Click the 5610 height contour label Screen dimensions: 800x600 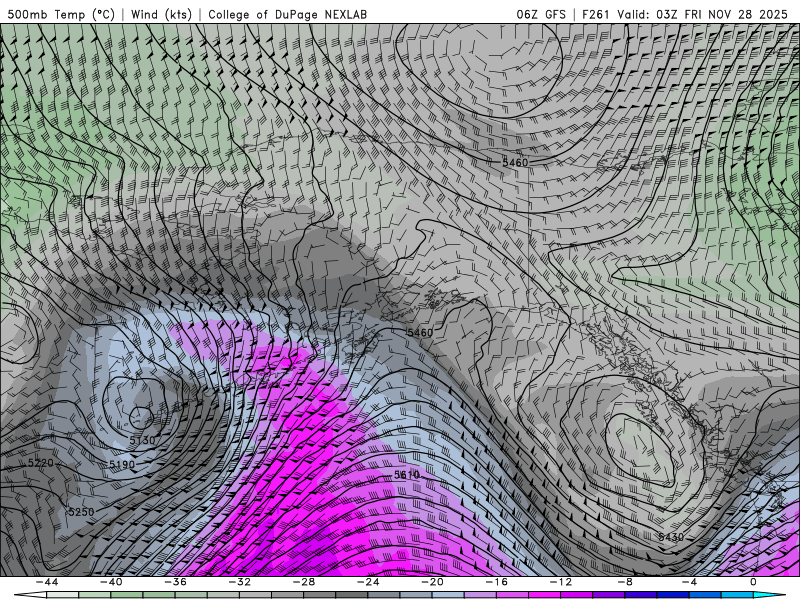407,475
